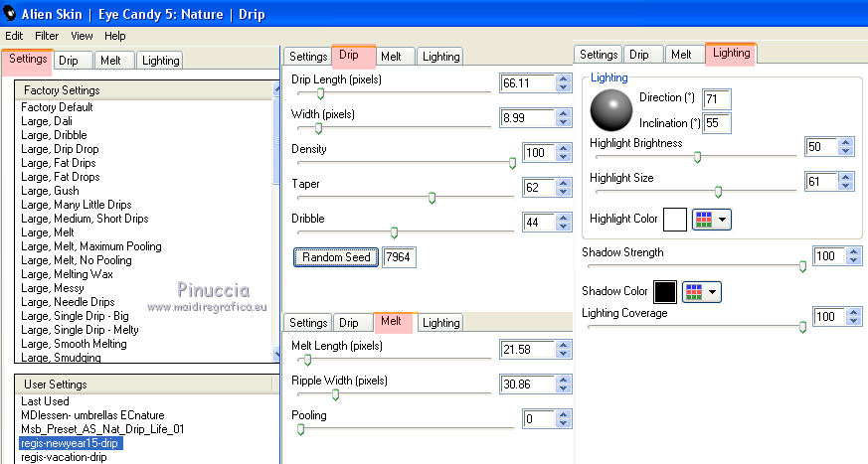The width and height of the screenshot is (868, 464).
Task: Select the Large, Drip Drop preset
Action: (60, 149)
